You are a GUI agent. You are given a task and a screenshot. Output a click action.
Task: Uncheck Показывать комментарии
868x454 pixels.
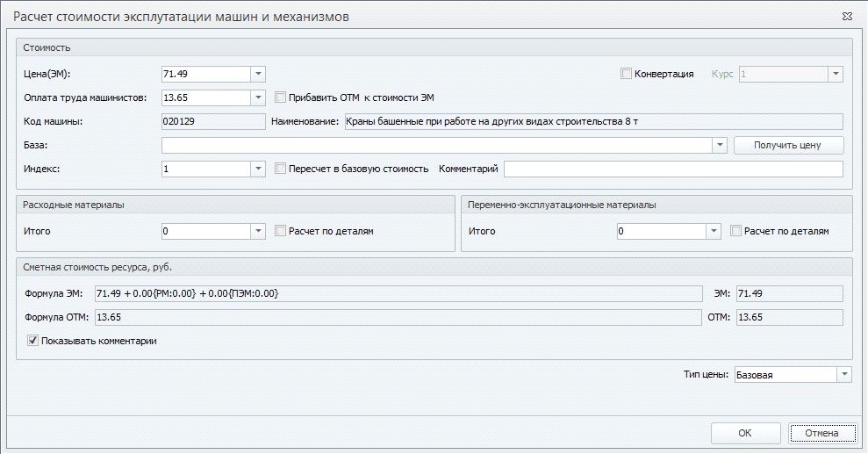pos(33,341)
